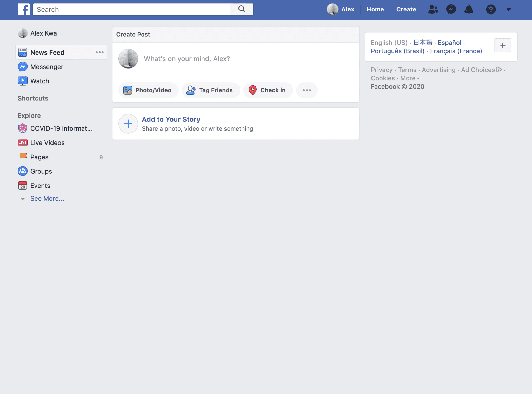Screen dimensions: 532x394
Task: Click Alex profile picture in top bar
Action: tap(332, 9)
